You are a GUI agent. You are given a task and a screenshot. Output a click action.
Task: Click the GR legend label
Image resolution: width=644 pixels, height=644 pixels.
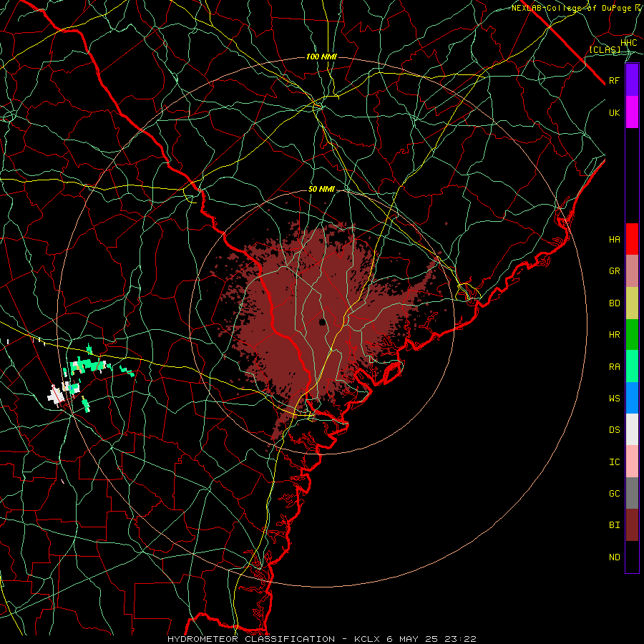pos(614,271)
